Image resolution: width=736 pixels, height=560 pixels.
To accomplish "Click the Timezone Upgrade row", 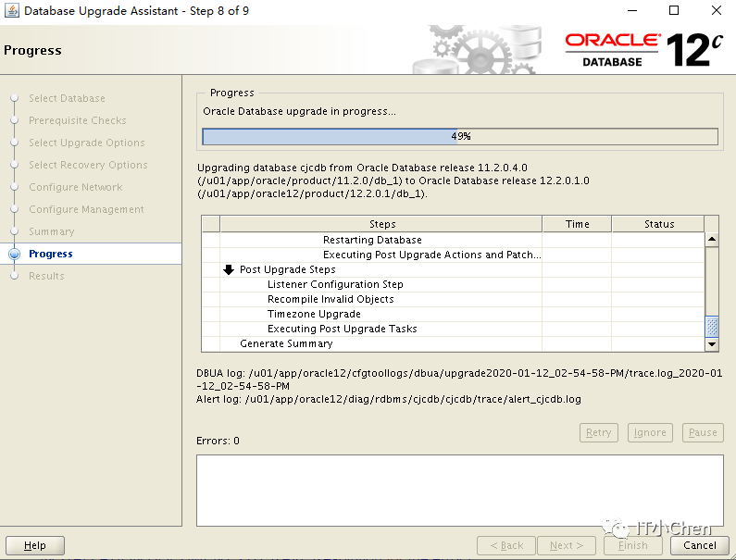I will point(454,314).
